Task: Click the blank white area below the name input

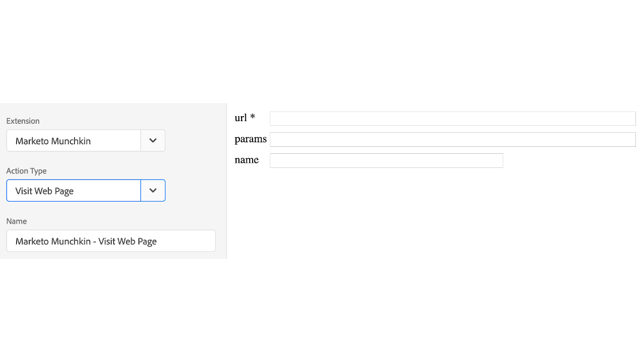Action: coord(433,216)
